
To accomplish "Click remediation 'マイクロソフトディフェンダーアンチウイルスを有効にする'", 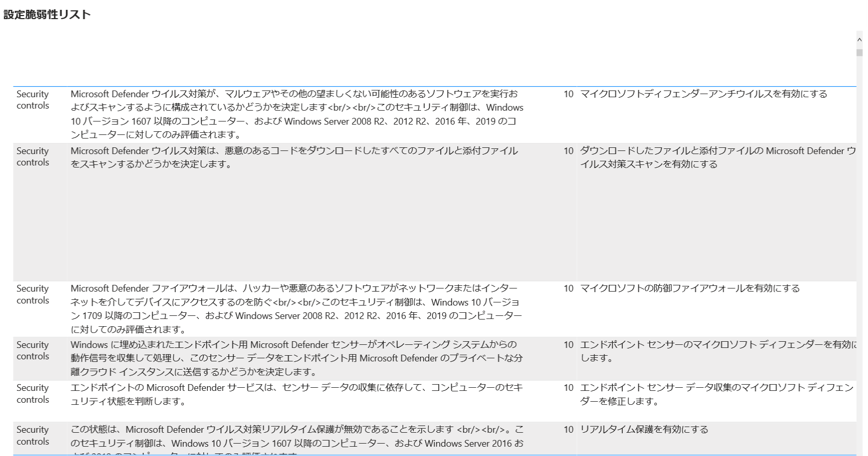I will [x=704, y=94].
